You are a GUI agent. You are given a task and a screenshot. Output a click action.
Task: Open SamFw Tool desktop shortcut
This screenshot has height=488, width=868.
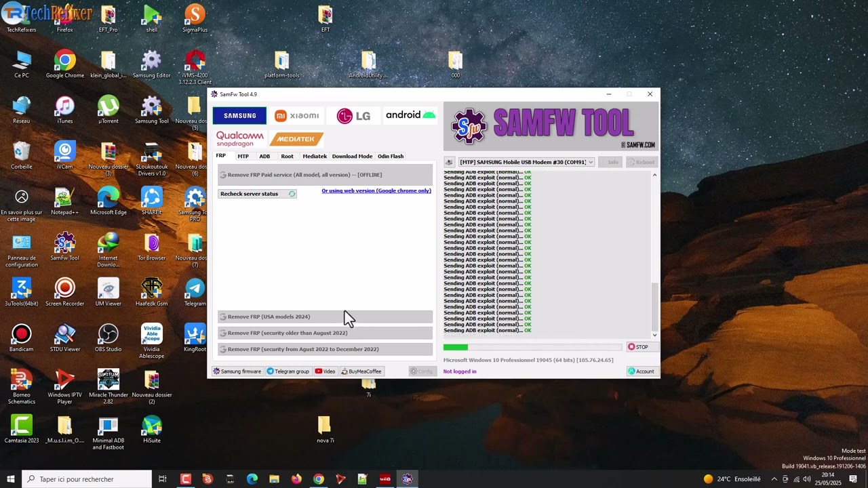[x=65, y=247]
